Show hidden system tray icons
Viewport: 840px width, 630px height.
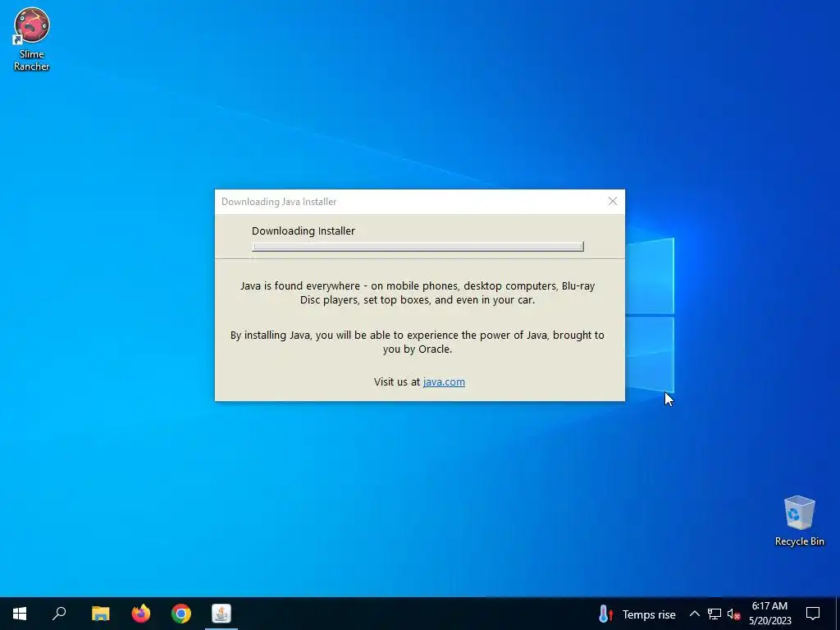(694, 614)
